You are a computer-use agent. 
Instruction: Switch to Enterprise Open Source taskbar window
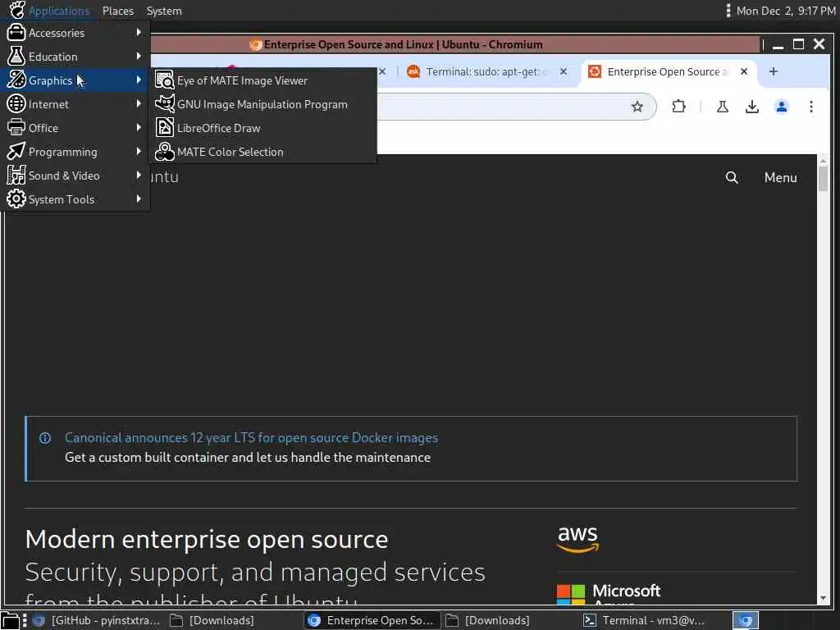click(x=372, y=620)
